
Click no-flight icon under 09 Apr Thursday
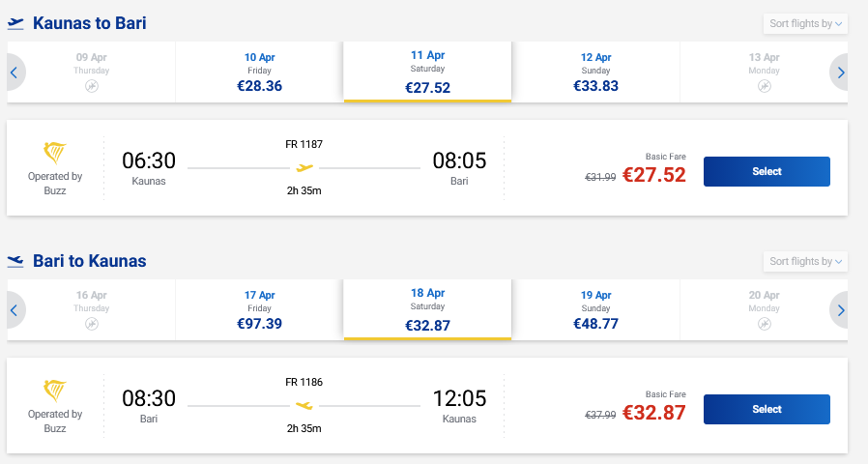click(92, 86)
